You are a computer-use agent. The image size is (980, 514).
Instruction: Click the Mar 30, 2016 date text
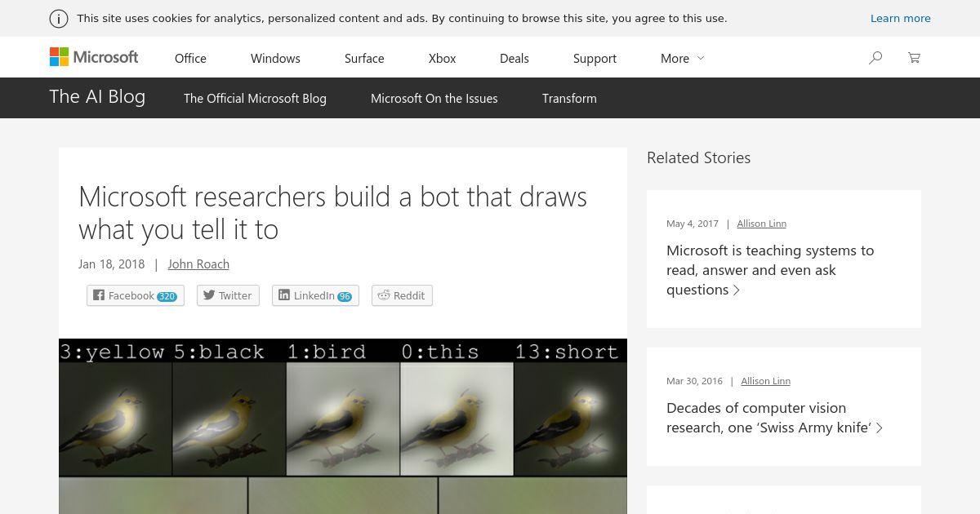pos(694,381)
